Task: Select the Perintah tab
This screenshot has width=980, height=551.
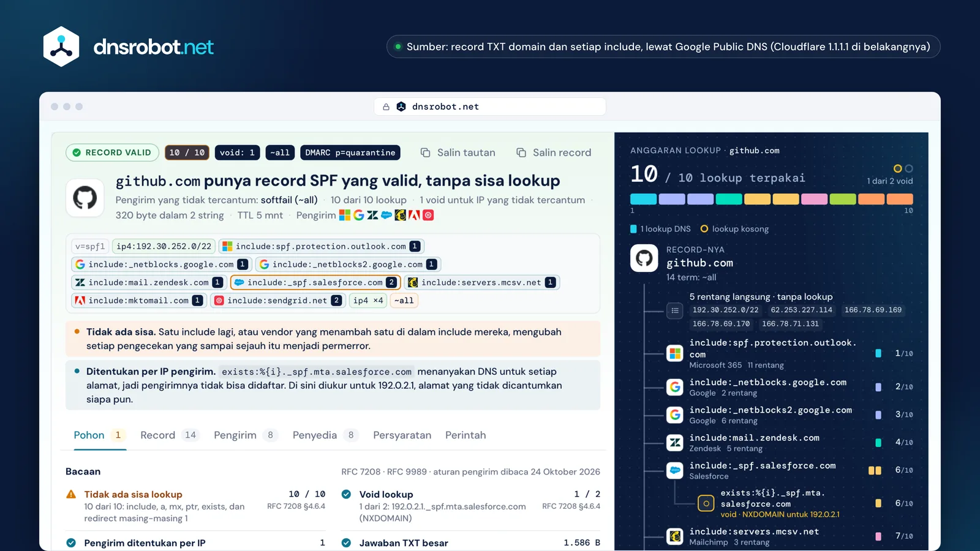Action: (x=466, y=435)
